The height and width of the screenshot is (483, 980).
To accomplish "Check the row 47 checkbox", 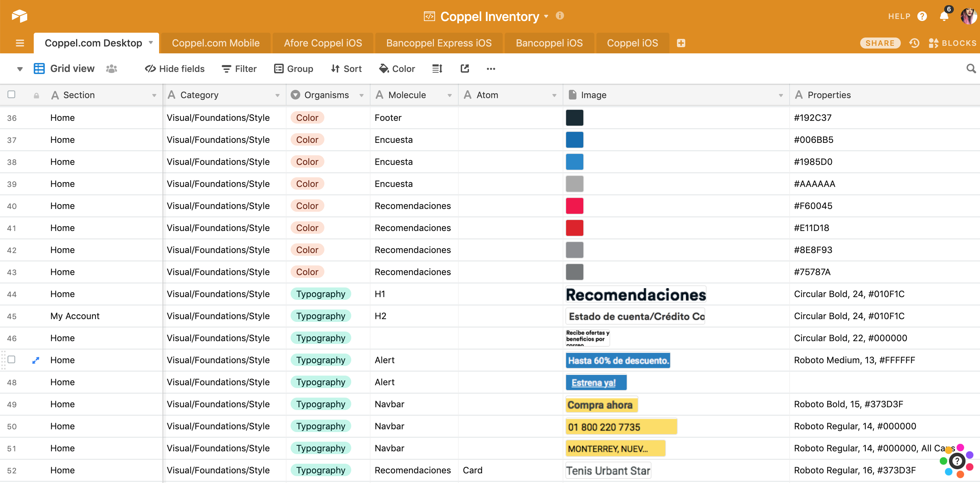I will click(11, 359).
